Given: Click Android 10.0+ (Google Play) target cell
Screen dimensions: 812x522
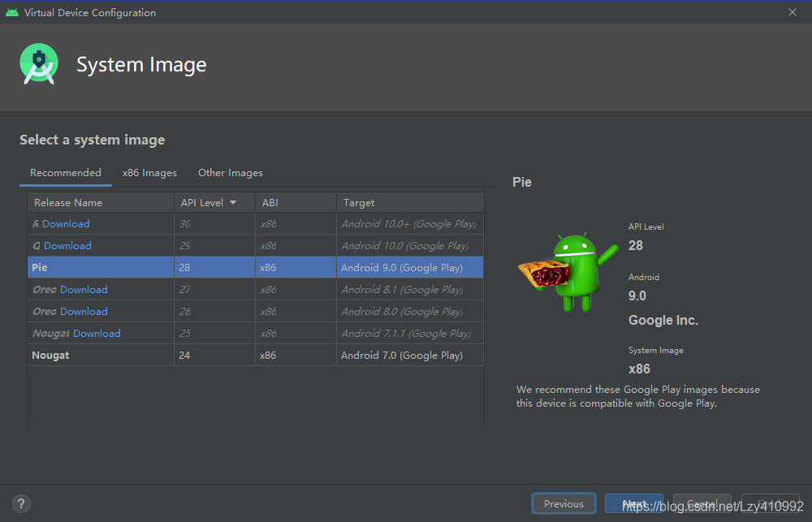Looking at the screenshot, I should pyautogui.click(x=408, y=224).
